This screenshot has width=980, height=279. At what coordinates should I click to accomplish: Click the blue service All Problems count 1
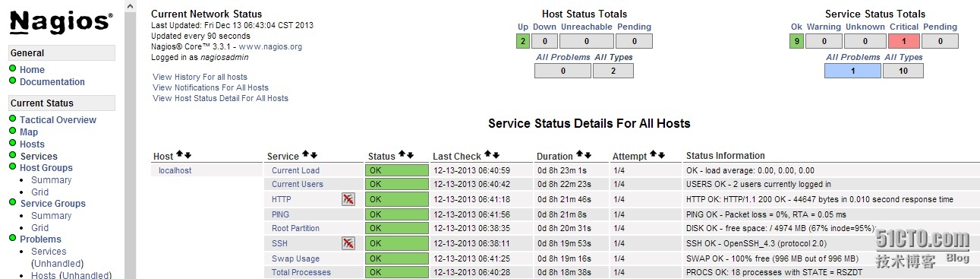coord(852,71)
